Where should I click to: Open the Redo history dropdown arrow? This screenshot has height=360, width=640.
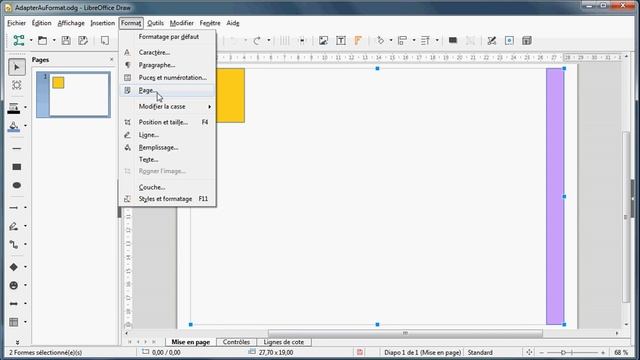pyautogui.click(x=269, y=40)
